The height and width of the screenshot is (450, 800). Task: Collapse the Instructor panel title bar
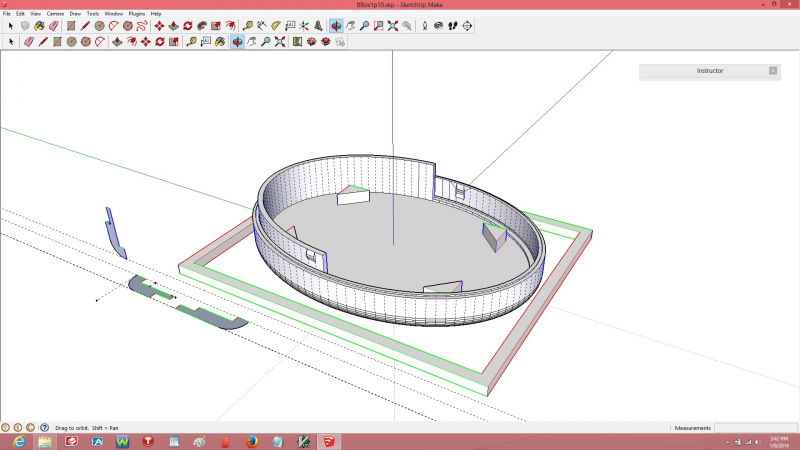[709, 71]
